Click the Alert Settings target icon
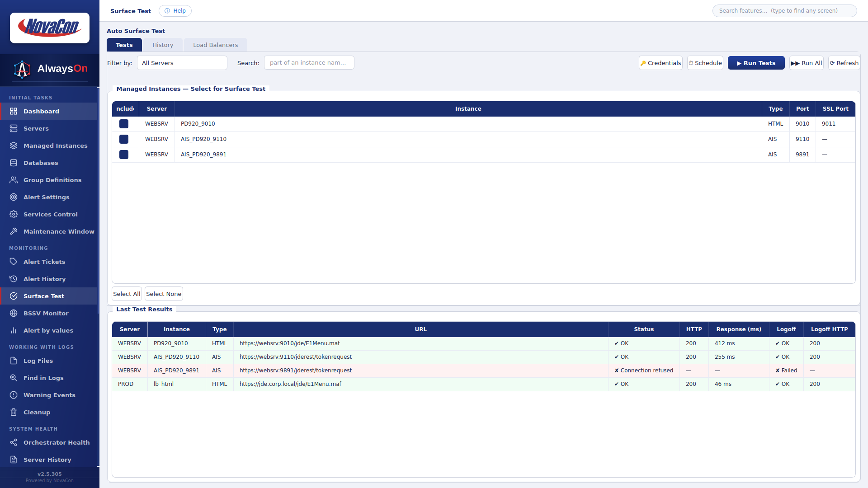This screenshot has height=488, width=868. coord(14,197)
